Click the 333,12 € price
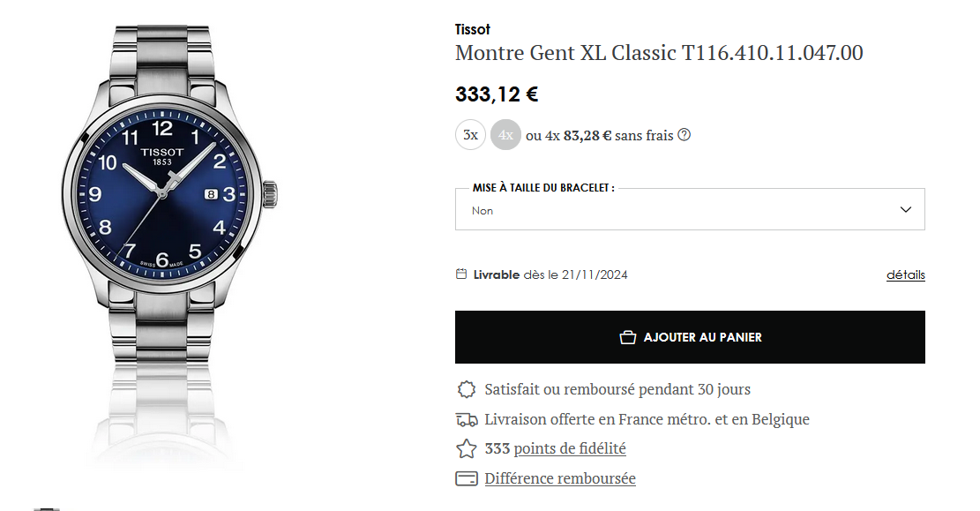The image size is (980, 511). point(497,94)
